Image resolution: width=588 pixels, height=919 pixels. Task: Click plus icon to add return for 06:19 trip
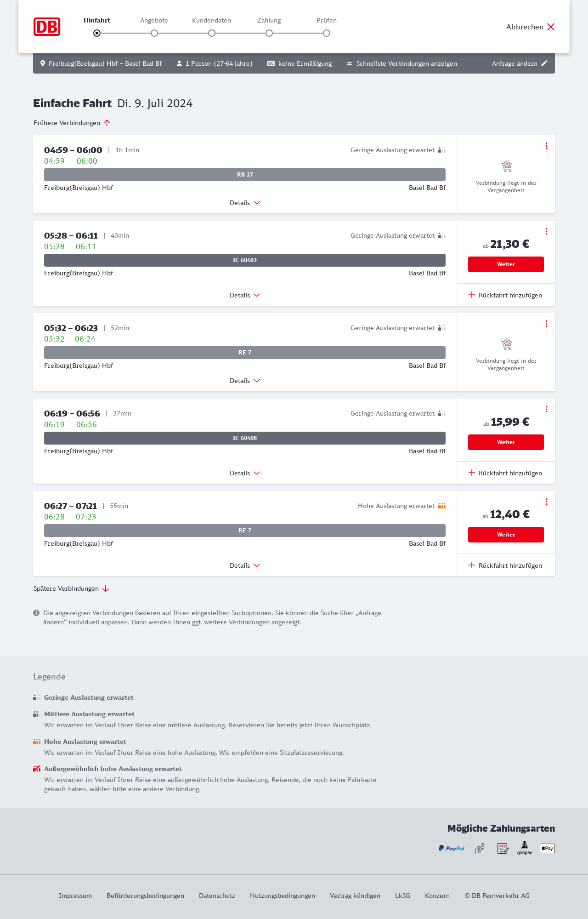[x=472, y=473]
